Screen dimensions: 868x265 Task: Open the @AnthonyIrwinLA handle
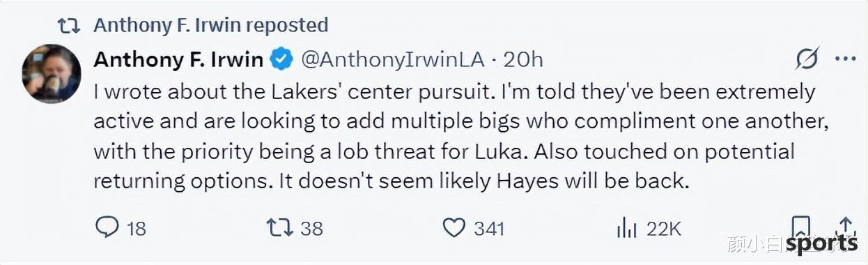pos(392,60)
